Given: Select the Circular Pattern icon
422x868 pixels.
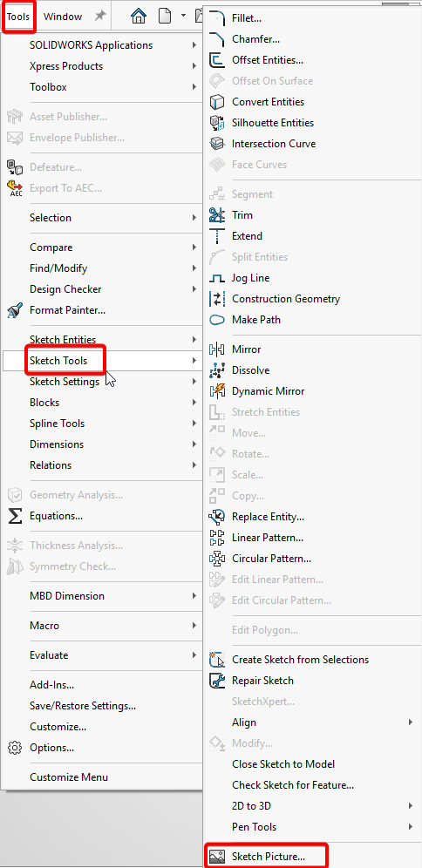Looking at the screenshot, I should [217, 559].
